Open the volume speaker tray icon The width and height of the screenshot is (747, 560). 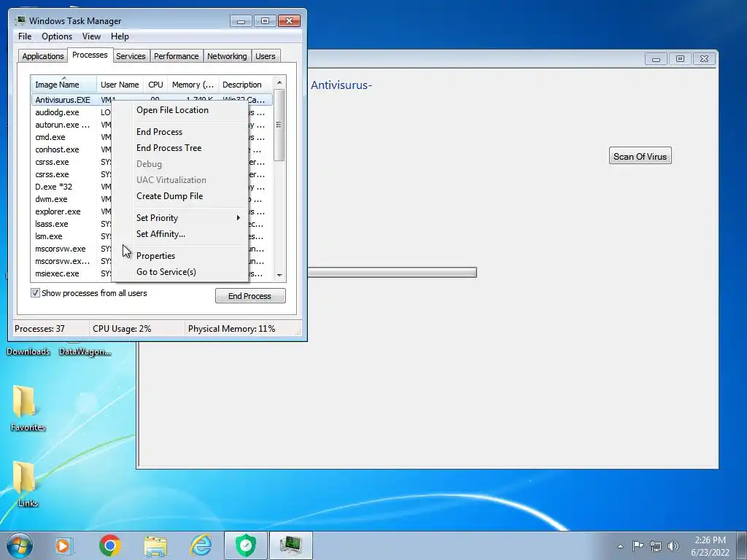click(x=673, y=546)
